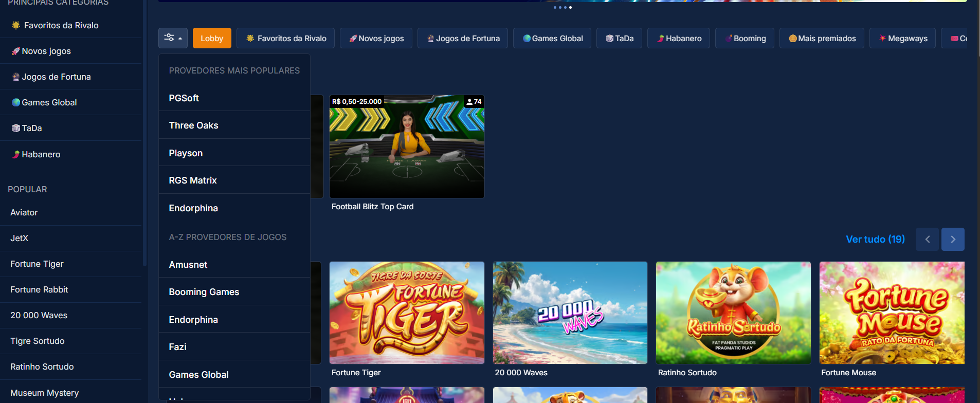Pick Booming Games in A-Z providers
The height and width of the screenshot is (403, 980).
[x=204, y=292]
